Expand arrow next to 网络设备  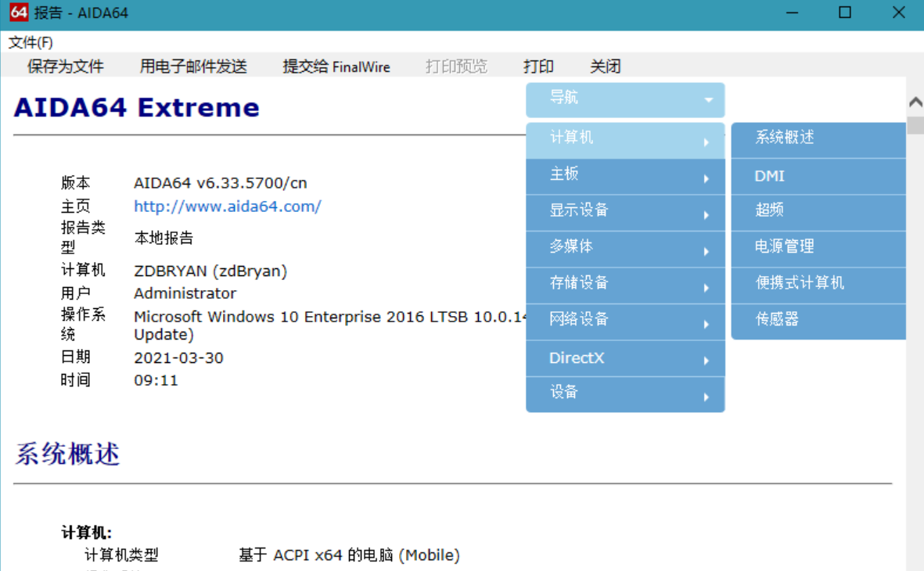706,324
